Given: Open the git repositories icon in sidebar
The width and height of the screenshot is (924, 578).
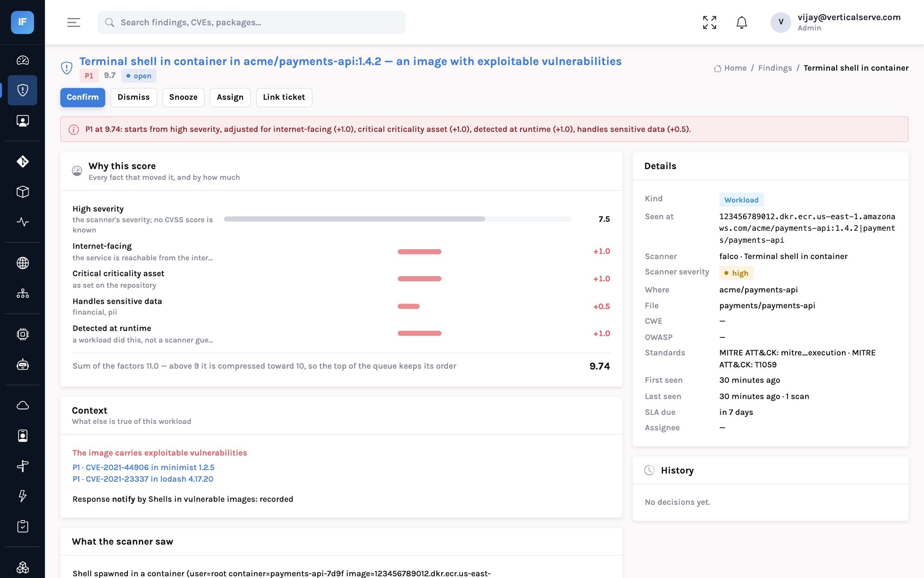Looking at the screenshot, I should 23,161.
